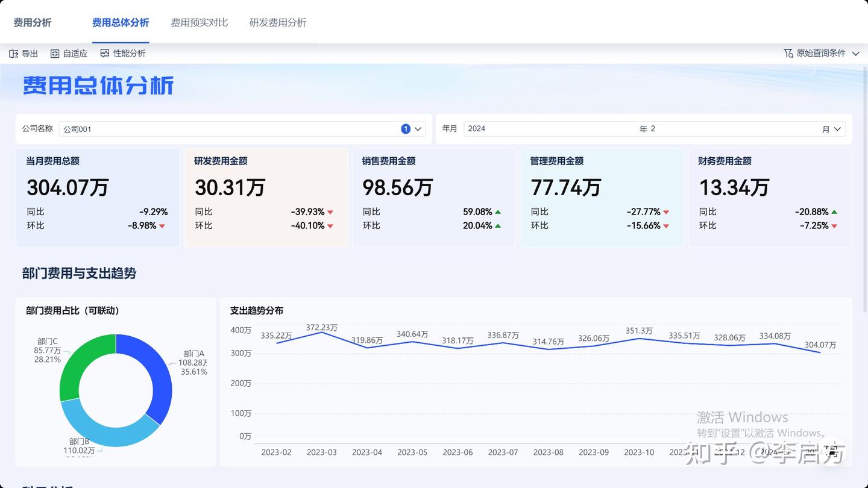
Task: Expand the 公司名称 company dropdown
Action: (418, 128)
